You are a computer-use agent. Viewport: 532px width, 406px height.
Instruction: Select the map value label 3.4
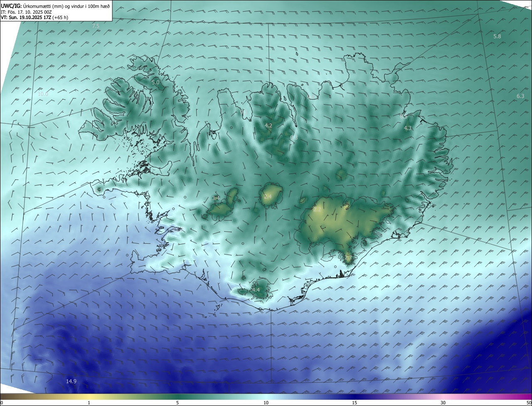pos(216,198)
